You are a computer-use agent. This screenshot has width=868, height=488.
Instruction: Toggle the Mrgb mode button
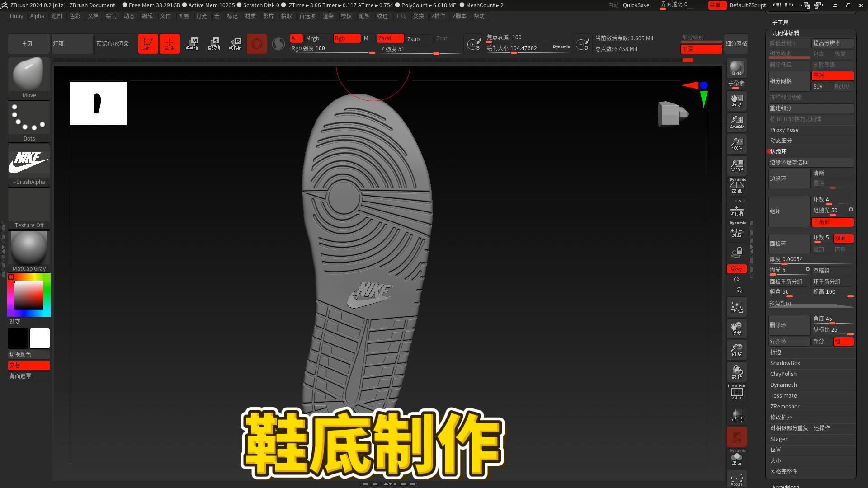318,38
